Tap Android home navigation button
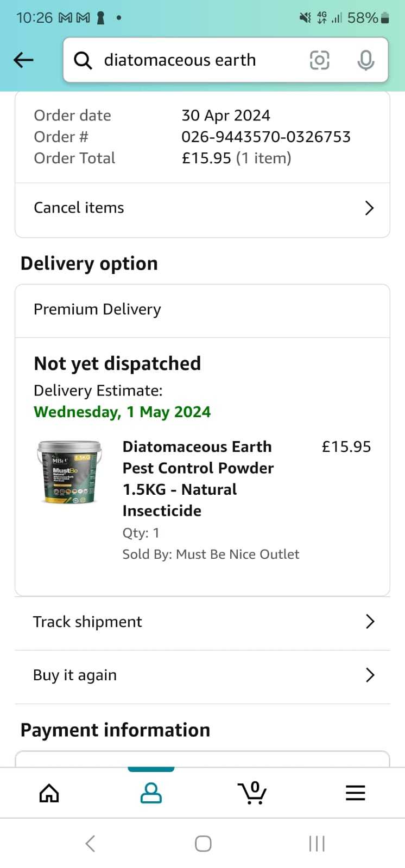The height and width of the screenshot is (868, 405). (x=203, y=844)
